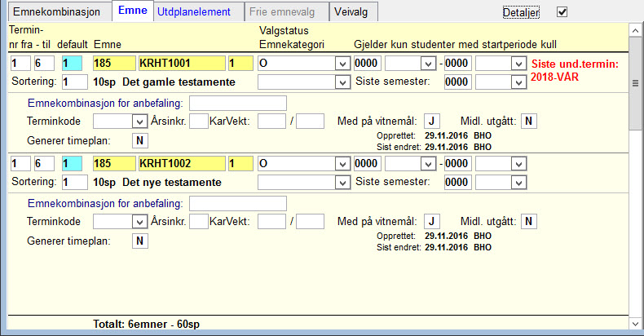
Task: Toggle Midl. utgått N field for KRHT1001
Action: coord(529,122)
